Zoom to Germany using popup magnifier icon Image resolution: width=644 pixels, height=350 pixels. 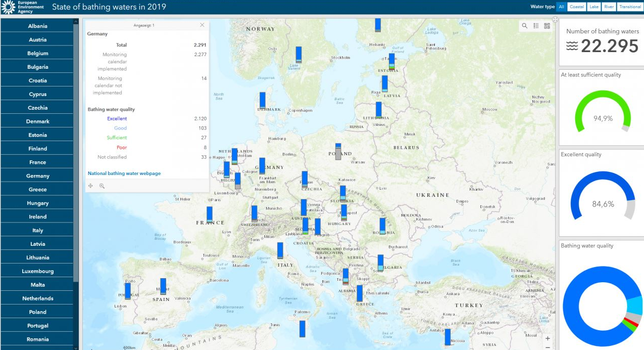(102, 186)
